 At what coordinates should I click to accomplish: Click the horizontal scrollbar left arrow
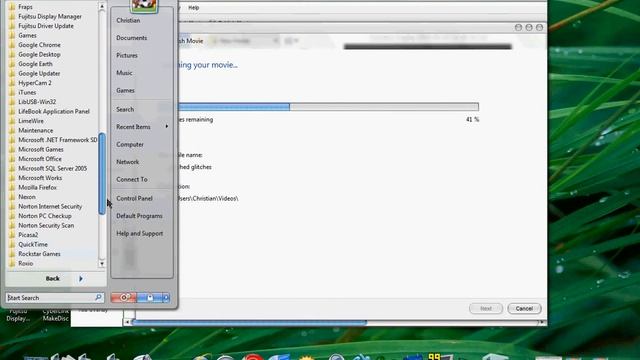coord(127,322)
